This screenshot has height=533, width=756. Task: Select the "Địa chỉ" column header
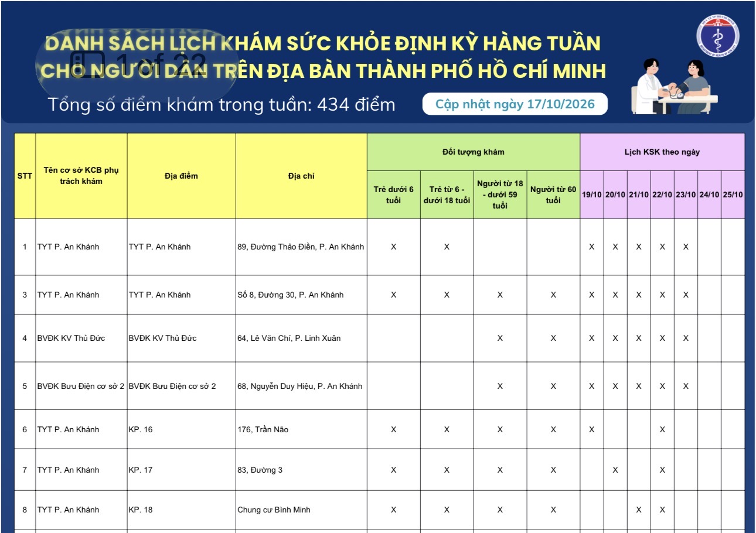click(x=301, y=176)
